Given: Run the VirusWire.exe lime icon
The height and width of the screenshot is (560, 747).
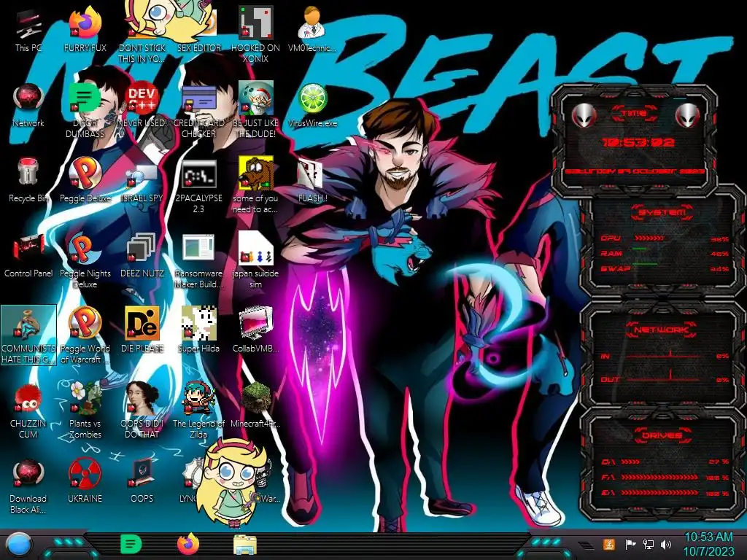Looking at the screenshot, I should 312,106.
